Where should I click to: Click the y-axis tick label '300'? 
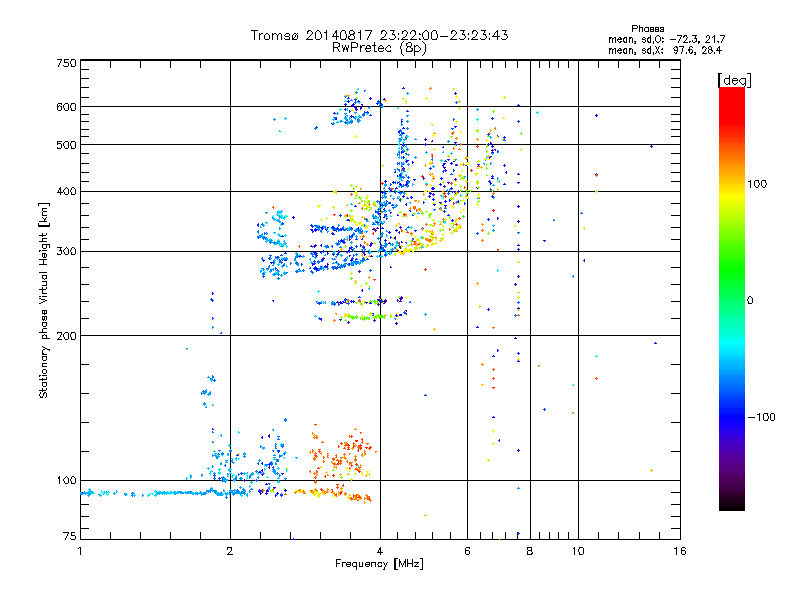point(66,252)
